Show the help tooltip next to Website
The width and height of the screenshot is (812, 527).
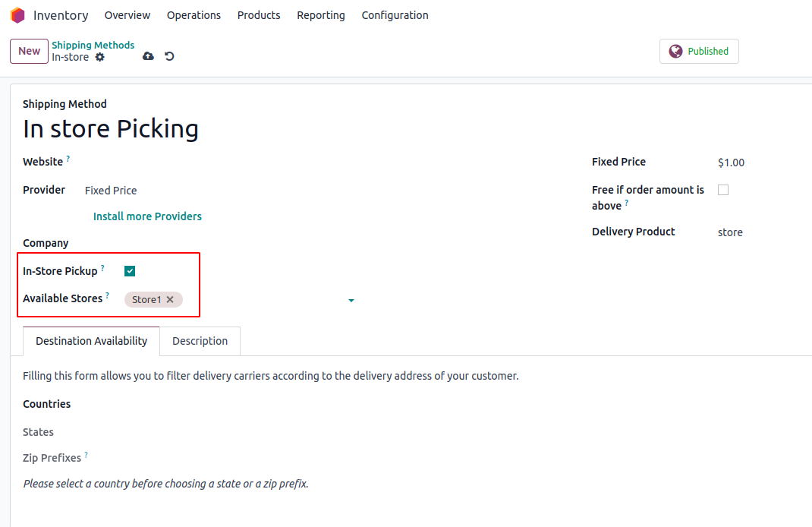(68, 159)
